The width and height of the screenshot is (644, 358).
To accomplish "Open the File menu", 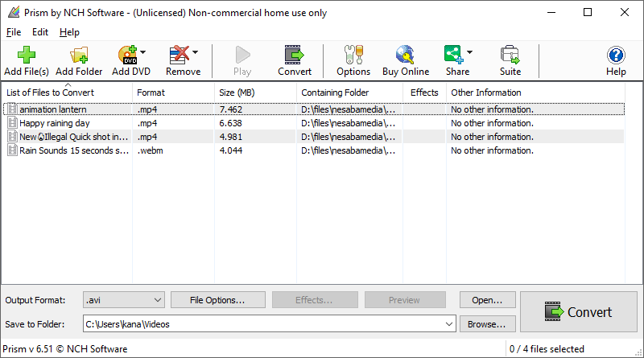I will tap(14, 32).
